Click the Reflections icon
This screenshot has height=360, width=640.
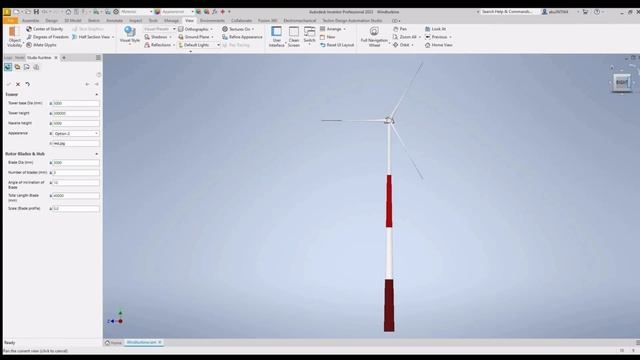(x=147, y=45)
